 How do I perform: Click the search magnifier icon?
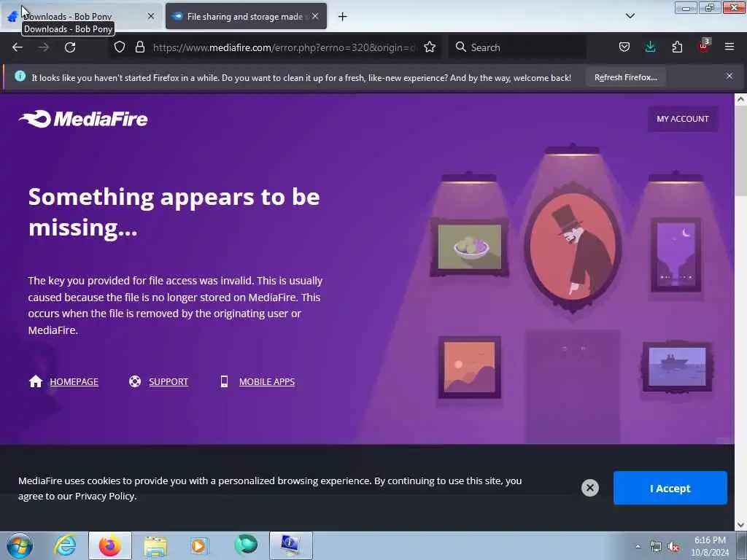[461, 47]
